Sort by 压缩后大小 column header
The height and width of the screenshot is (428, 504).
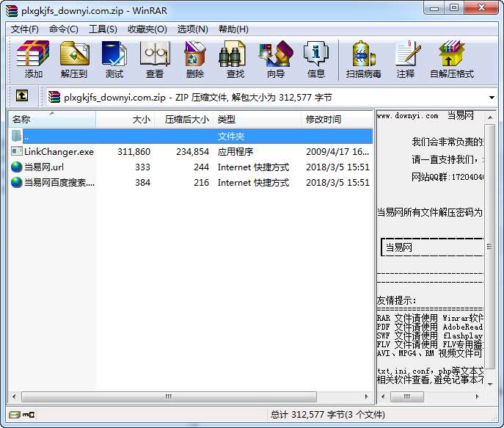[x=184, y=120]
